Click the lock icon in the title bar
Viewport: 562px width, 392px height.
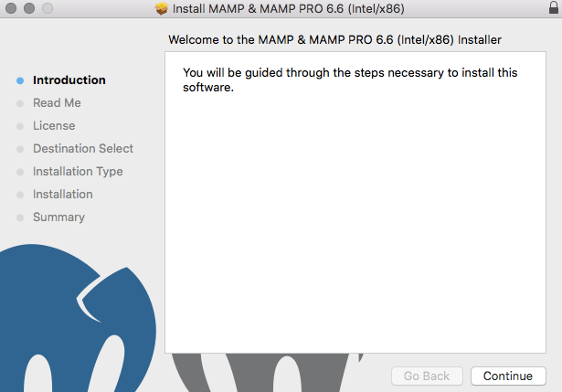pos(553,8)
